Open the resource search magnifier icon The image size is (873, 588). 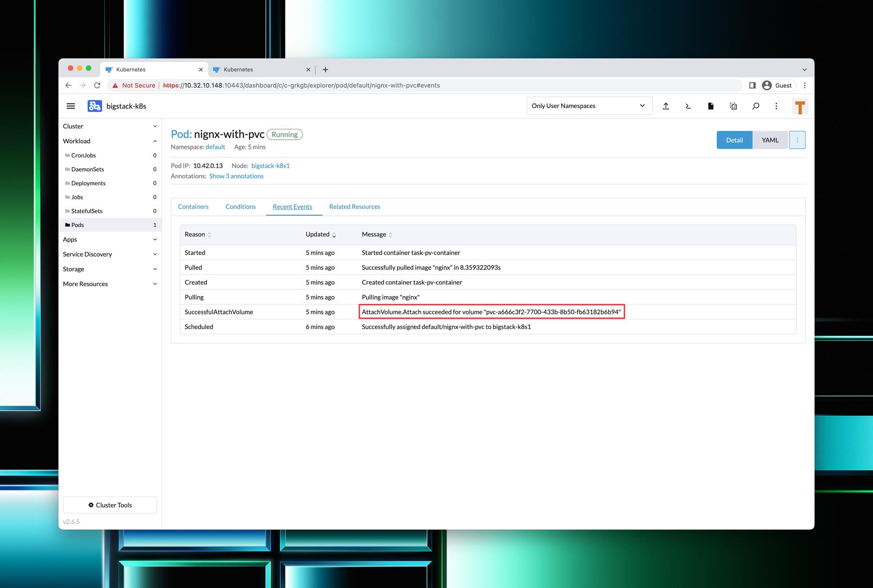point(756,106)
